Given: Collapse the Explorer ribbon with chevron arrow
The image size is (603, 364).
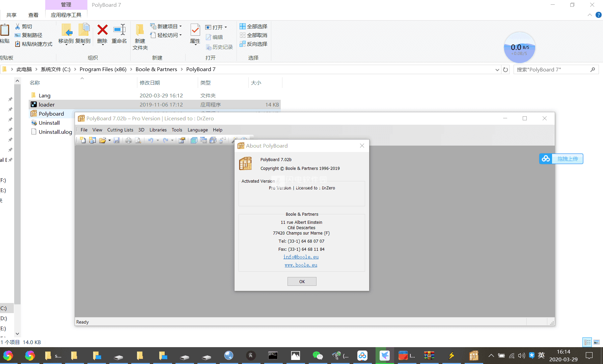Looking at the screenshot, I should coord(590,15).
